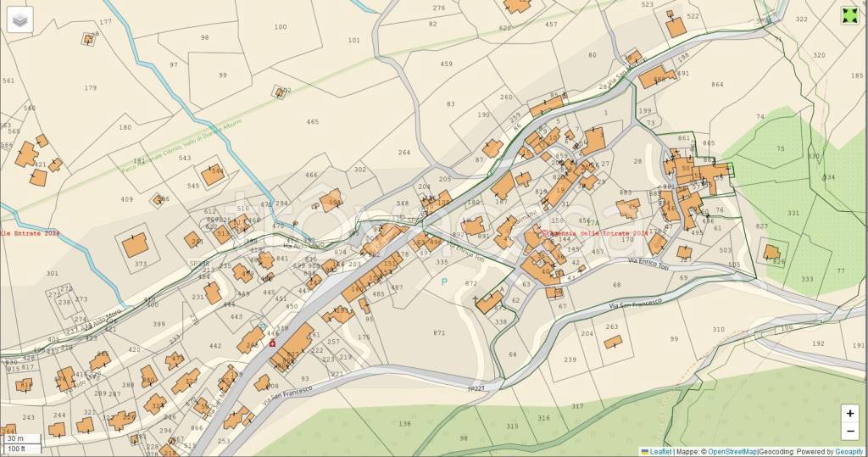Select parcel number 264
This screenshot has width=868, height=457.
404,153
